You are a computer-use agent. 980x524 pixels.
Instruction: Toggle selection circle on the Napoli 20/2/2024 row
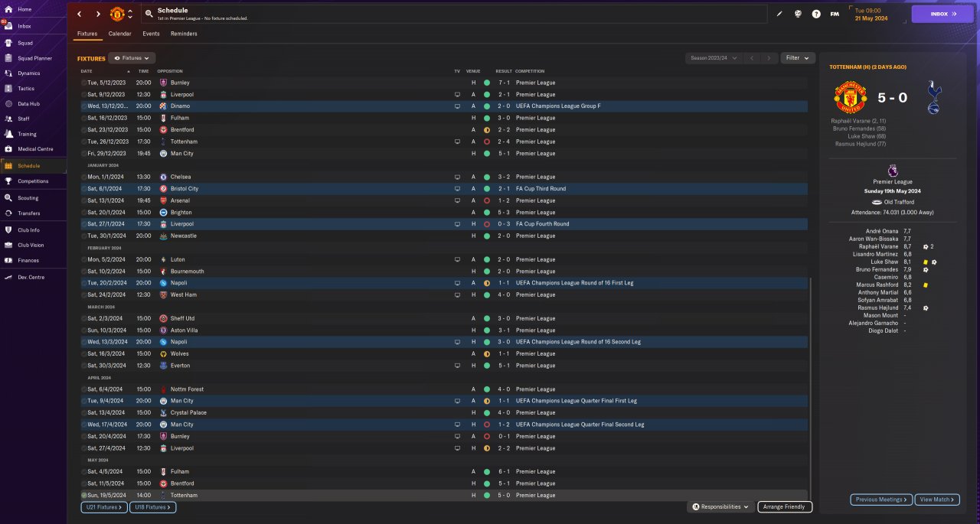coord(83,283)
